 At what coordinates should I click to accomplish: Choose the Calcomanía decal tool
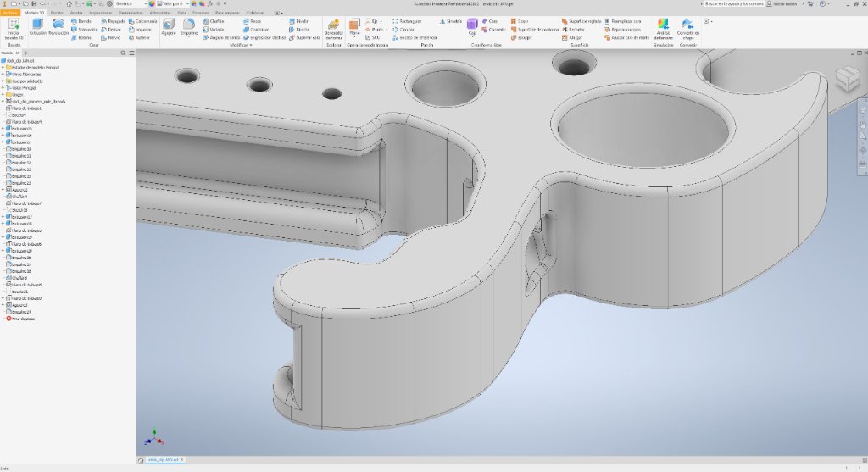point(142,21)
